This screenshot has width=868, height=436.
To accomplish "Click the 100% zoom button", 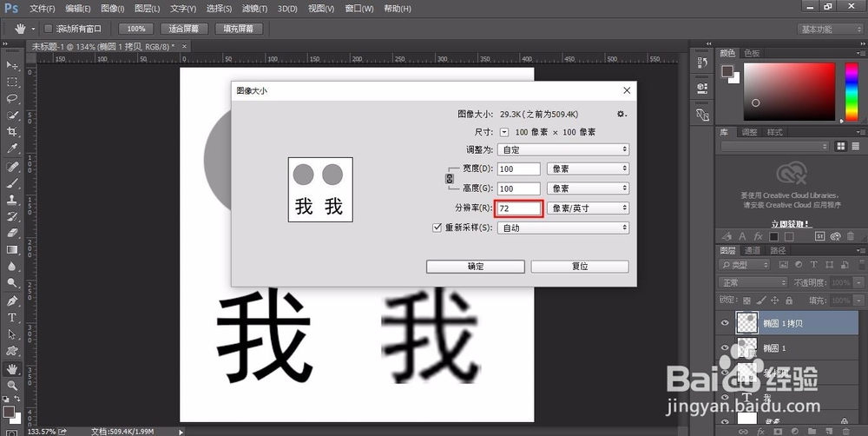I will coord(136,29).
